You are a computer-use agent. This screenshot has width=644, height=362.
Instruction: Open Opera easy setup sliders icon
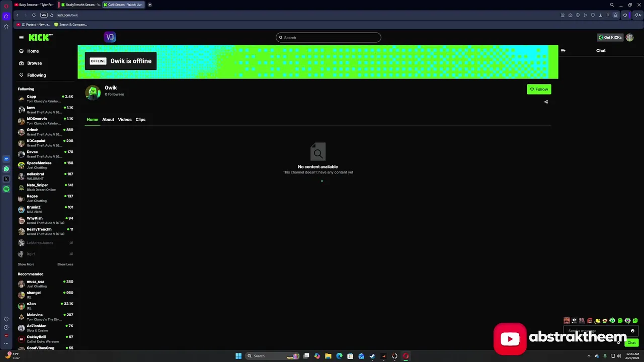pyautogui.click(x=608, y=15)
